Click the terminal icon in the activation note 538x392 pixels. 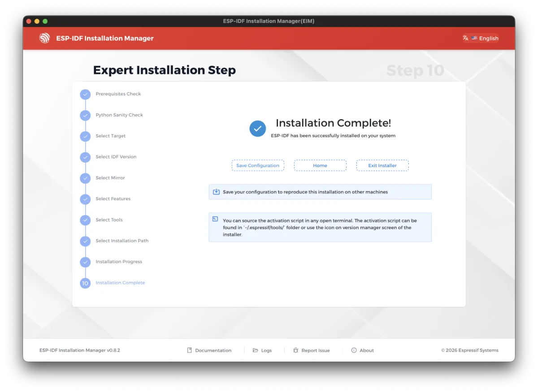pos(215,219)
